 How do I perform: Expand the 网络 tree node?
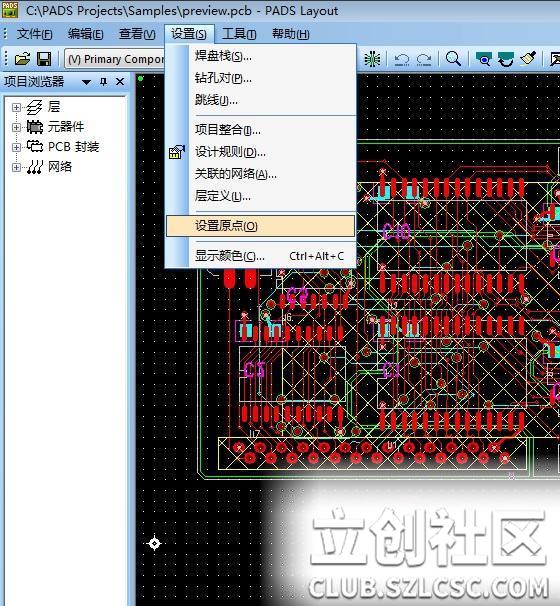[16, 167]
